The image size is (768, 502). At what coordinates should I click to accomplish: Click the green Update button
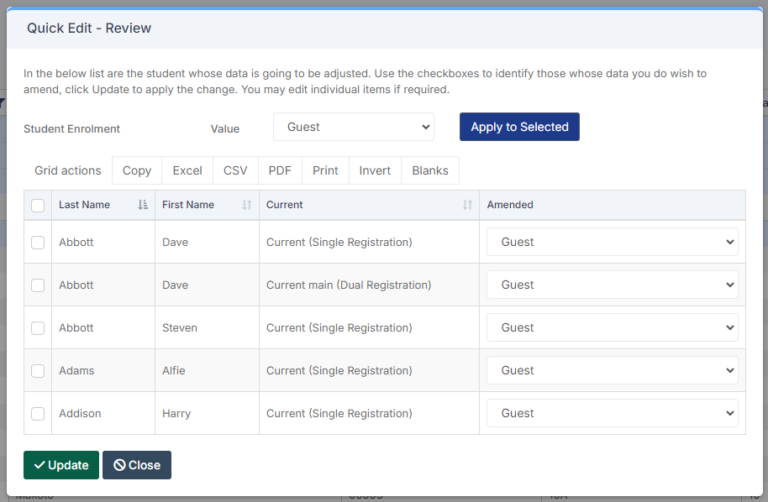(x=61, y=465)
